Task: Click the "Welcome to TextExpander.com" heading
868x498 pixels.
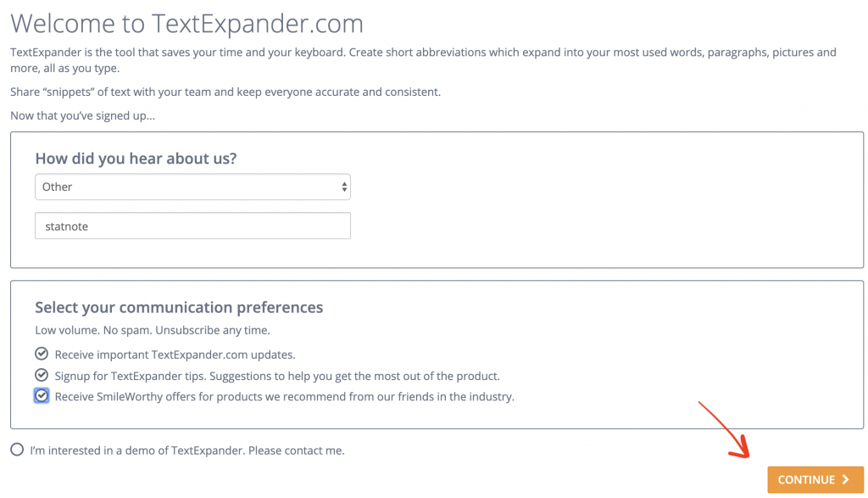Action: [x=187, y=23]
